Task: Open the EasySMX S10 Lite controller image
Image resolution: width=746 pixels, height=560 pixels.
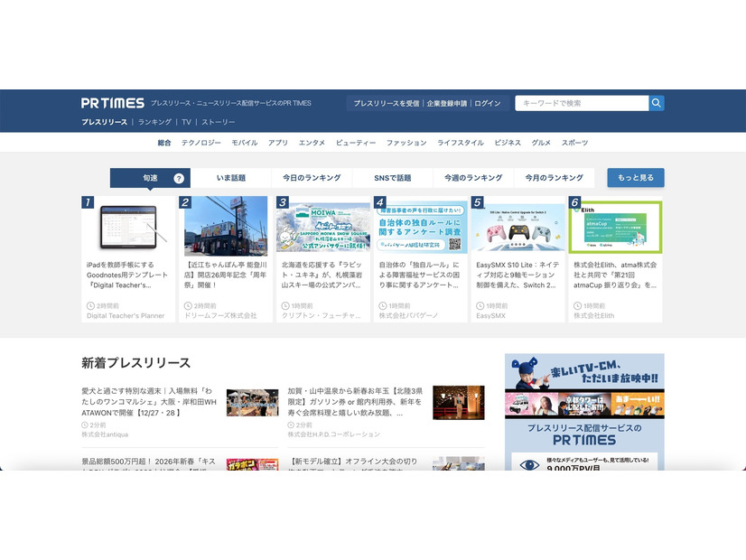Action: pyautogui.click(x=518, y=227)
